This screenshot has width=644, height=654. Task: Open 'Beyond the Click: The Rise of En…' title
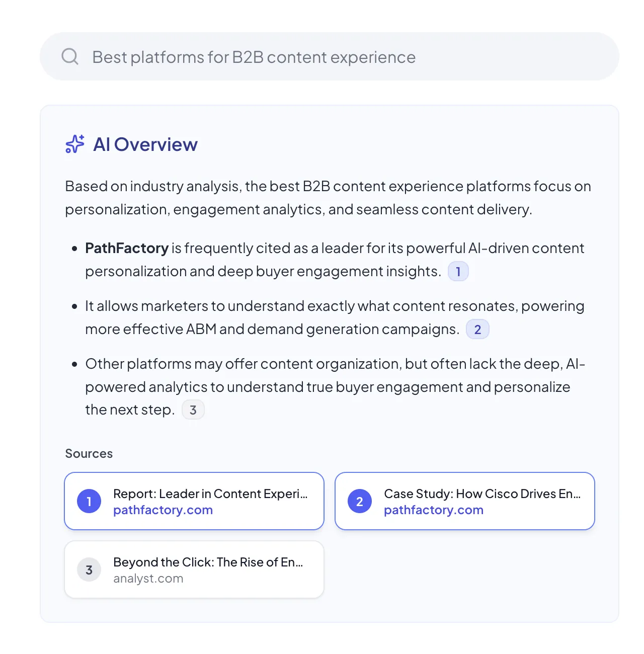(208, 562)
